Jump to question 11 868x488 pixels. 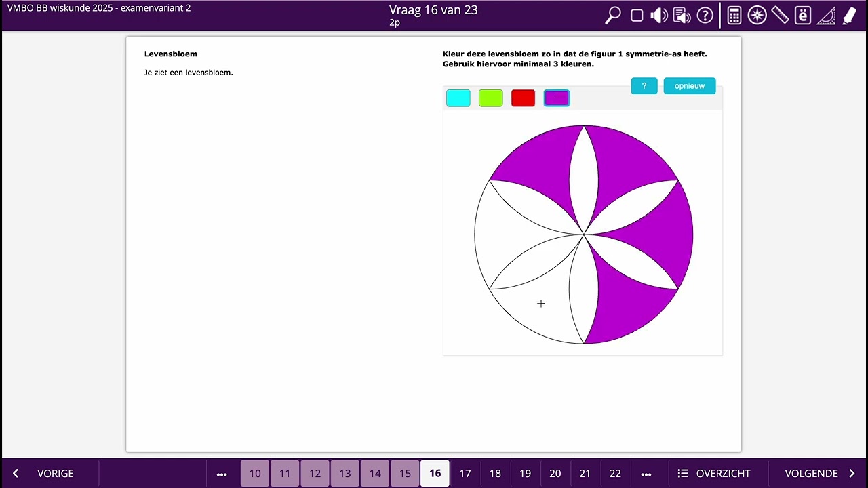click(285, 474)
